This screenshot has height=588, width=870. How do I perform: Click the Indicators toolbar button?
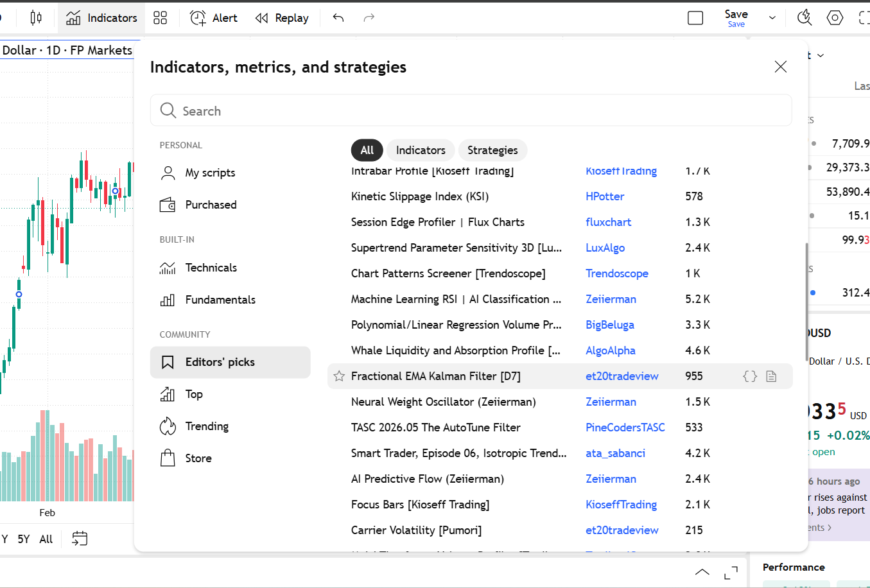[101, 18]
